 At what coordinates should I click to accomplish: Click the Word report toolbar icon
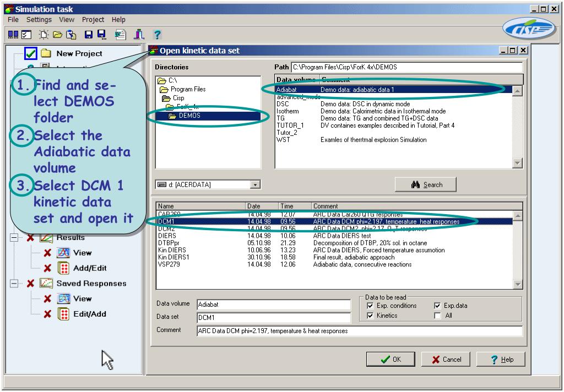click(x=120, y=35)
